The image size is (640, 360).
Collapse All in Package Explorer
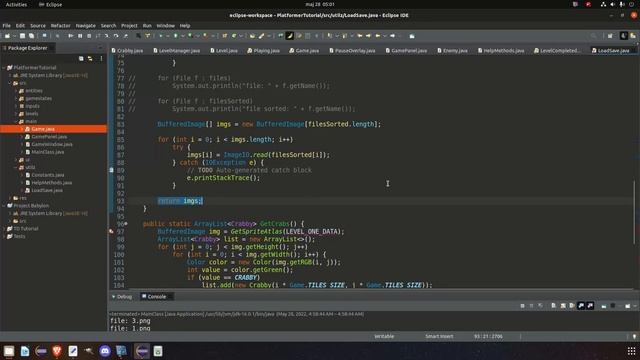click(x=81, y=59)
